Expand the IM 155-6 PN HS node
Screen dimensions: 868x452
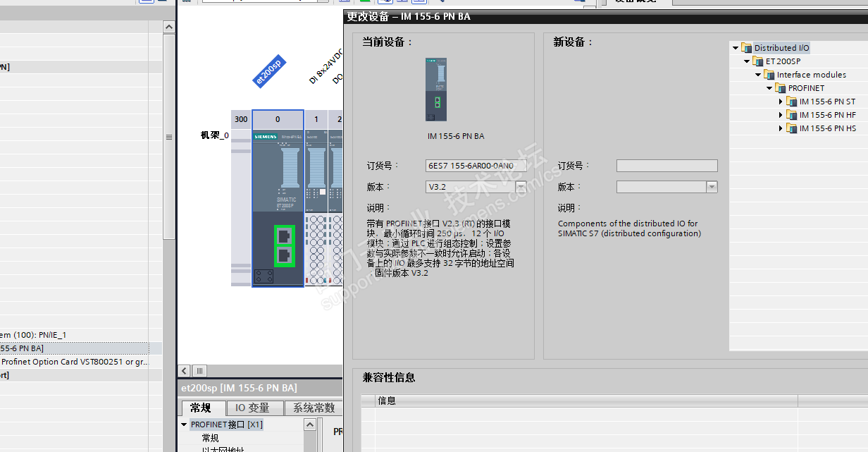point(781,128)
